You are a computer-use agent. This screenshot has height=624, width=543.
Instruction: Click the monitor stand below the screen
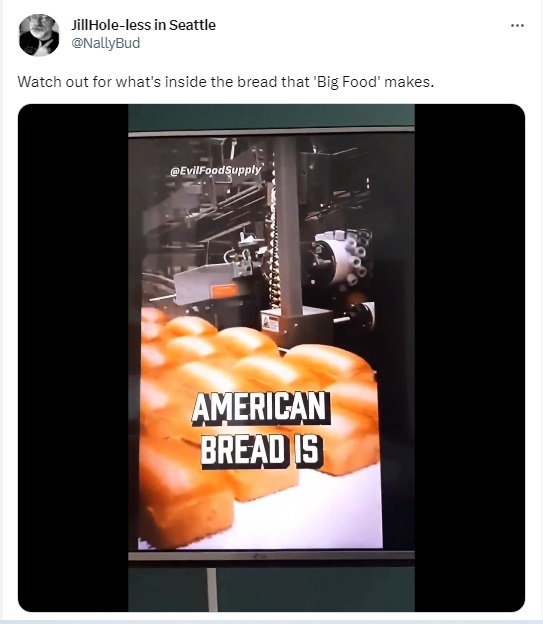point(212,589)
